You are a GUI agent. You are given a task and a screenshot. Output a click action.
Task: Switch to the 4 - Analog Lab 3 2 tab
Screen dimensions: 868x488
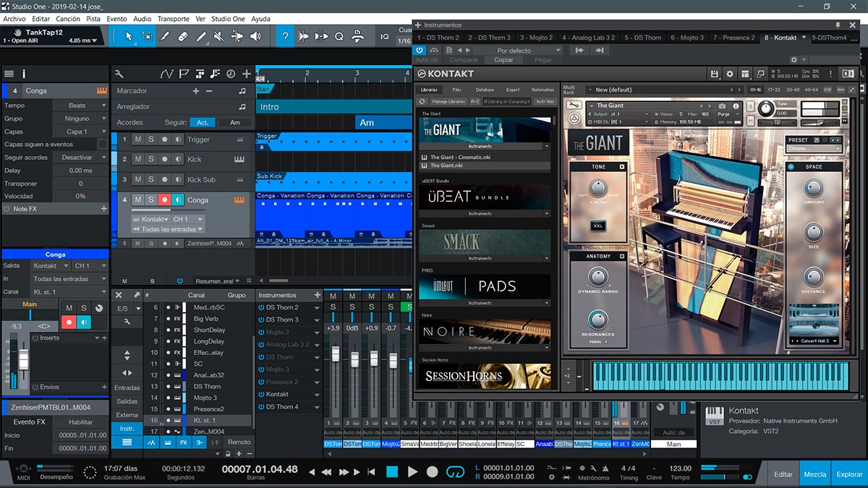[x=589, y=38]
